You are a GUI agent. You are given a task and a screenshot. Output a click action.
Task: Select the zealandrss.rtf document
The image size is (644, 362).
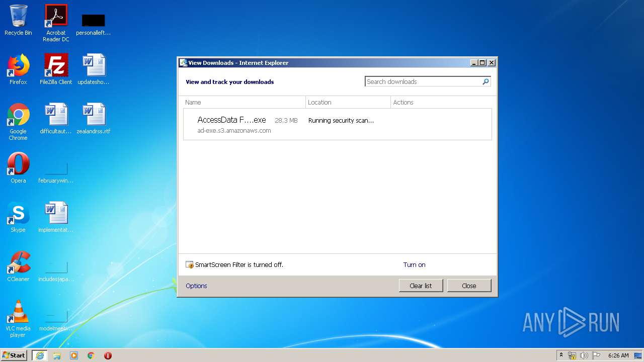(x=94, y=119)
